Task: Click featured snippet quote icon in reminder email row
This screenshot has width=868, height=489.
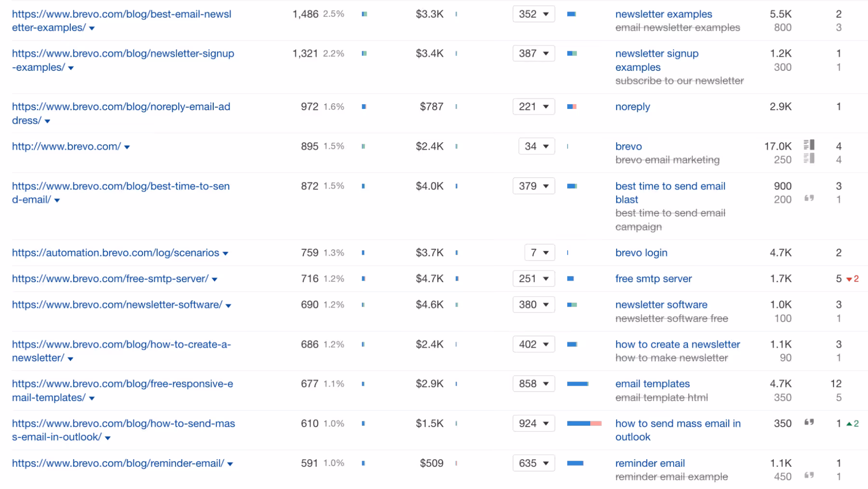Action: (809, 475)
